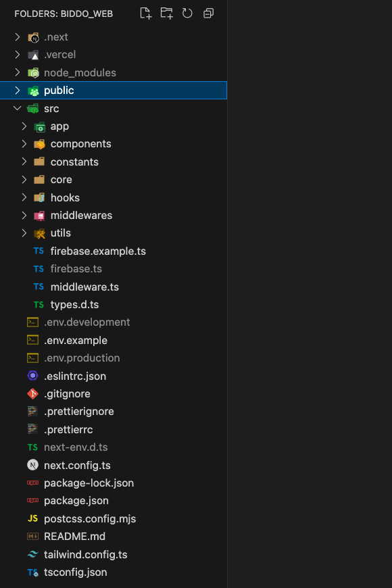Expand the middlewares folder arrow

pyautogui.click(x=24, y=215)
